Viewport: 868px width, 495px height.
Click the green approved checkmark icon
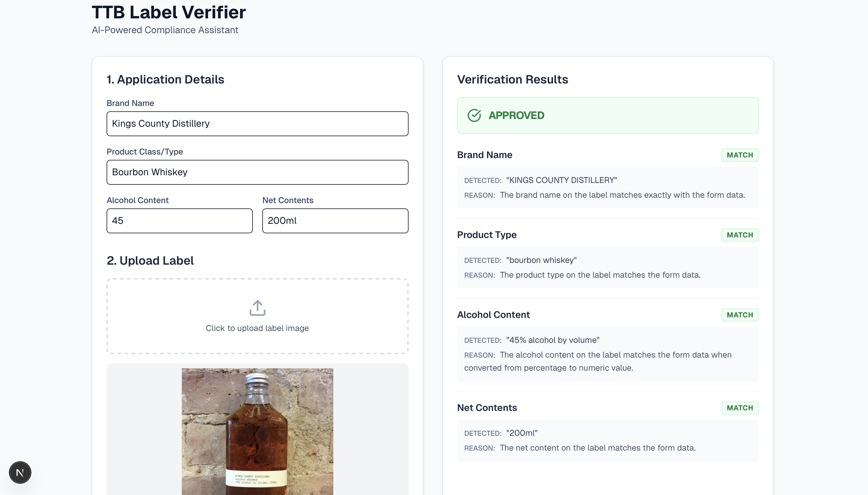[x=474, y=115]
